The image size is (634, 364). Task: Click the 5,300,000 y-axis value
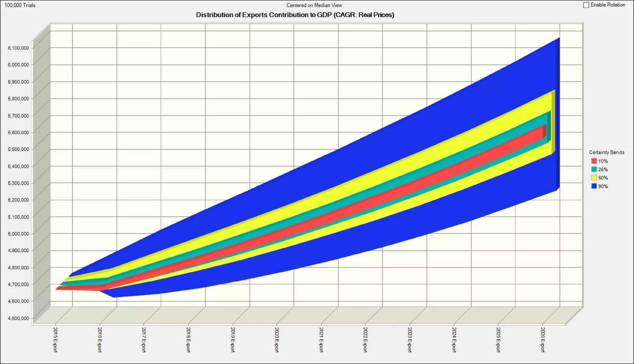[x=19, y=183]
